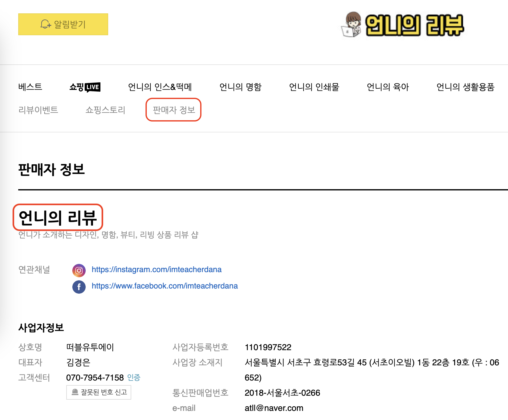508x420 pixels.
Task: Open the 쇼핑 LIVE tab
Action: [x=85, y=87]
